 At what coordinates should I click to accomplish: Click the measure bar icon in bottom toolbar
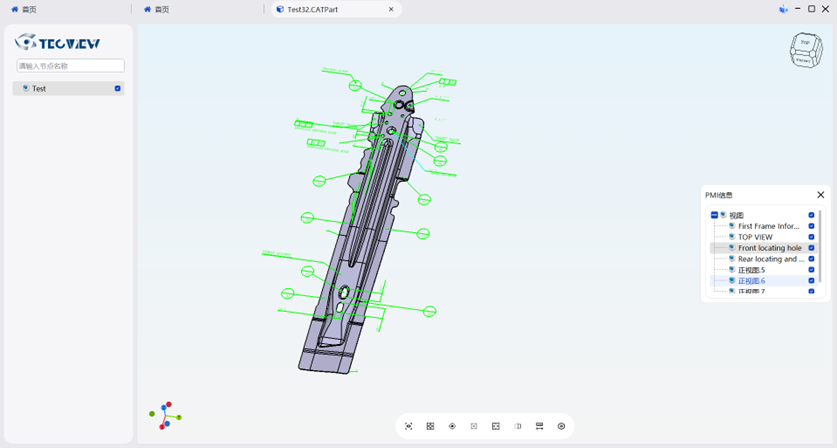[x=540, y=426]
